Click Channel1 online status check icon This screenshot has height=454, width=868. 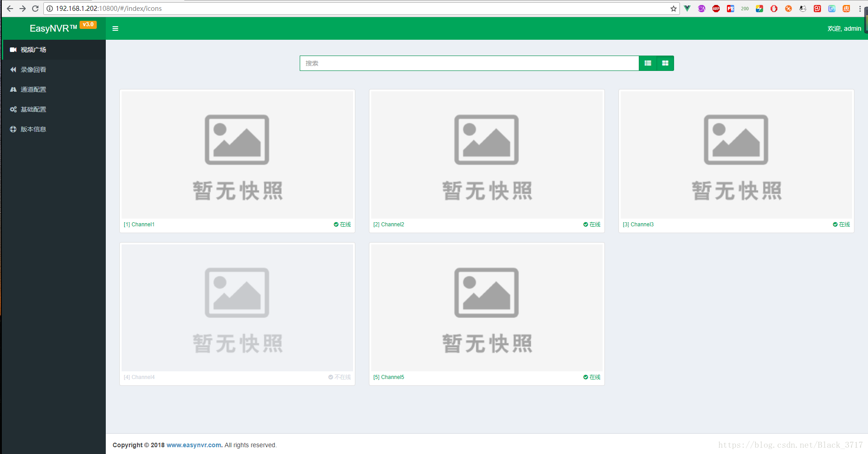click(x=336, y=225)
